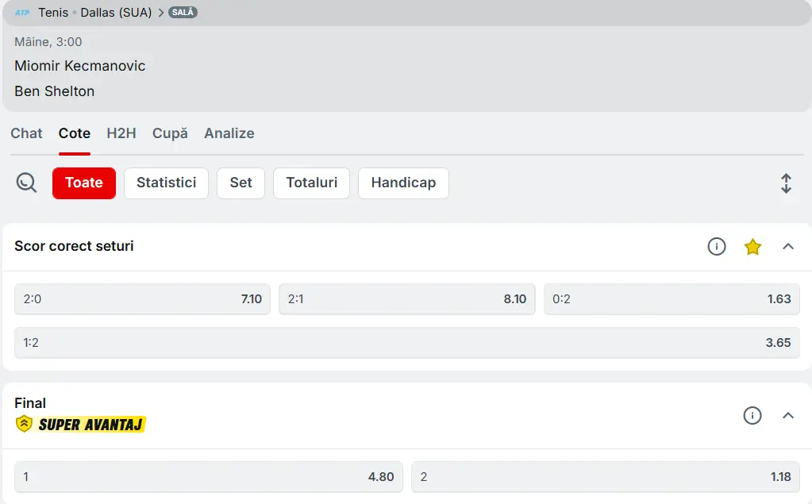812x504 pixels.
Task: Bet on 2:0 at odds 7.10
Action: point(142,299)
